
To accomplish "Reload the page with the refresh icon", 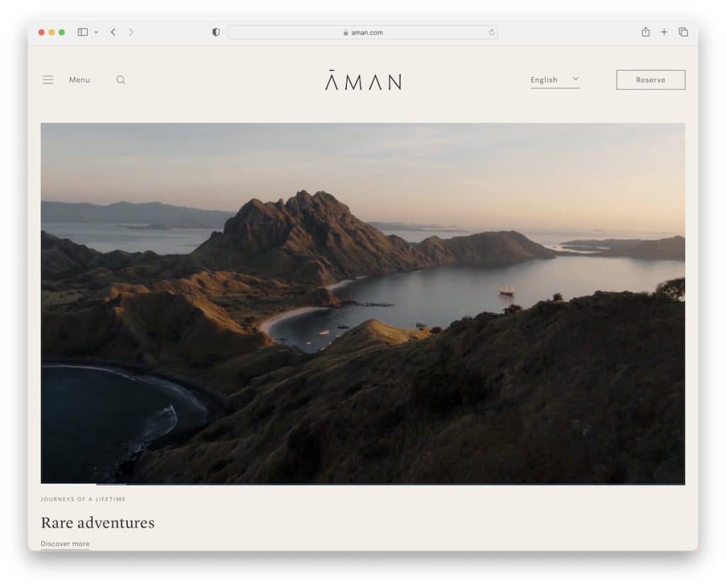I will [491, 33].
